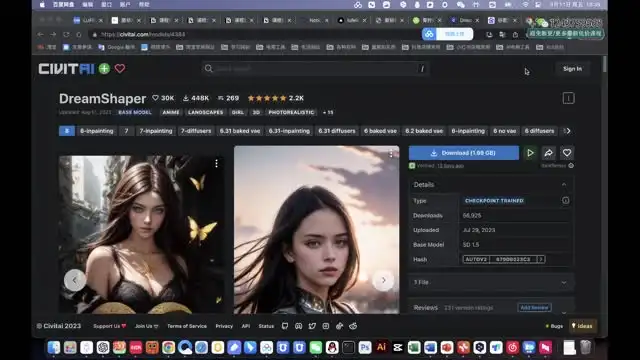Click the green plus create icon
The height and width of the screenshot is (360, 640).
(x=104, y=69)
